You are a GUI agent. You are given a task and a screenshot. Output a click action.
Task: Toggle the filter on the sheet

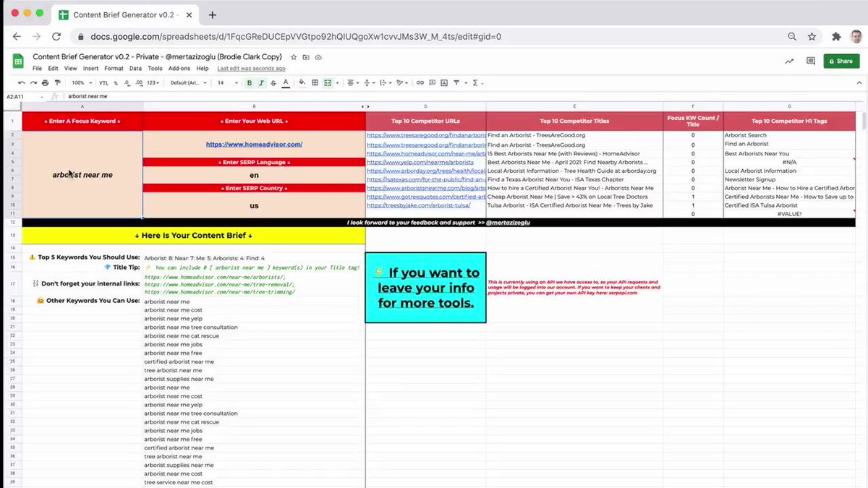[456, 83]
